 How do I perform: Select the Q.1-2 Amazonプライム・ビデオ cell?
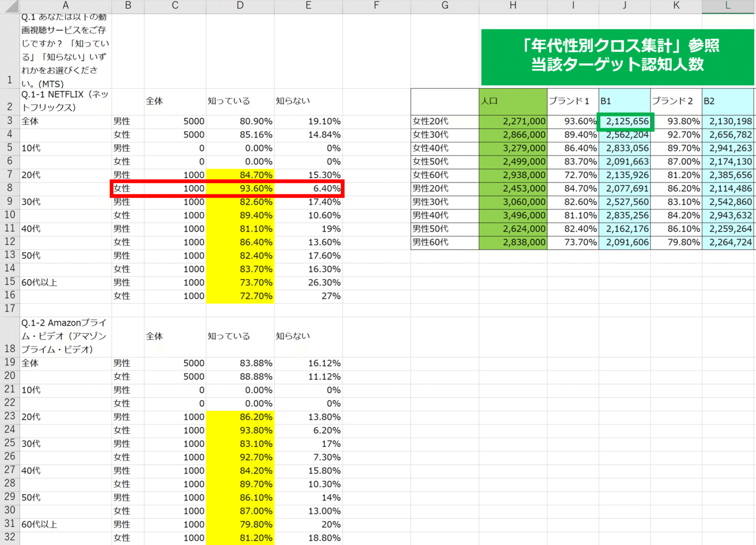click(x=66, y=336)
